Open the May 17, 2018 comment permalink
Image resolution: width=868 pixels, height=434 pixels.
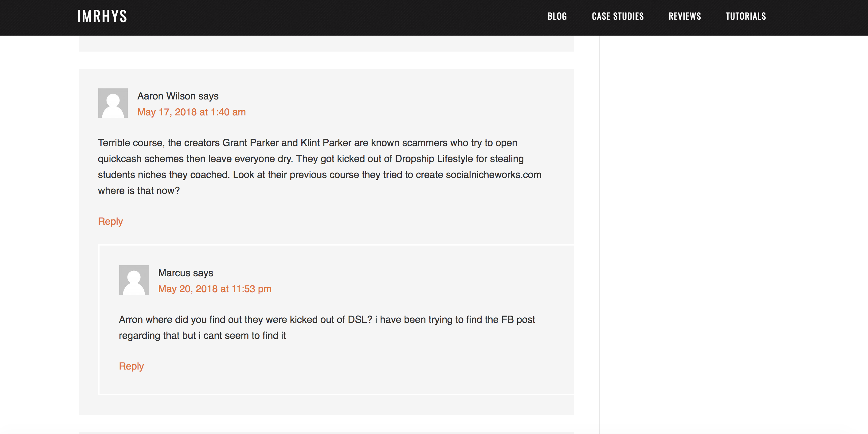click(191, 112)
